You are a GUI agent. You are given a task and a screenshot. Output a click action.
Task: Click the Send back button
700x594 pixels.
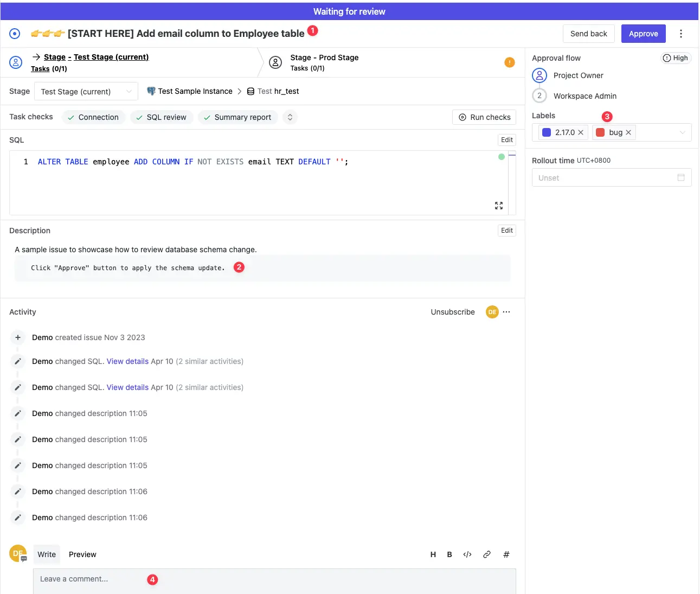point(588,34)
